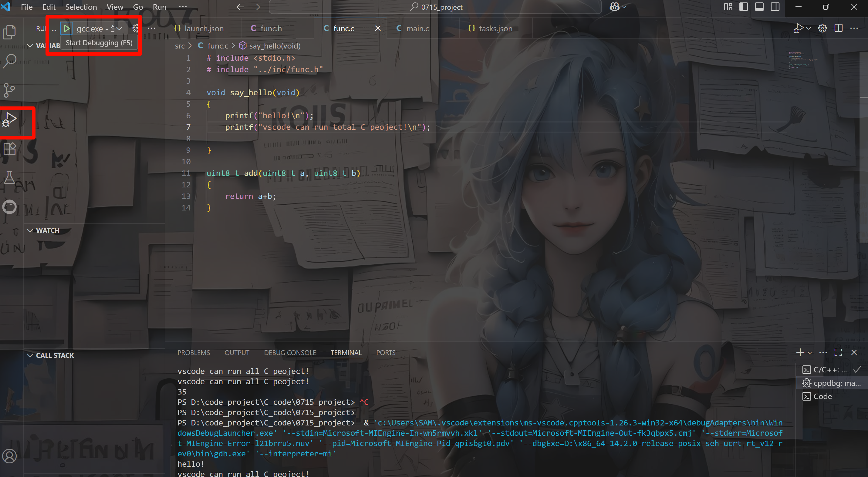Open the Run menu
Image resolution: width=868 pixels, height=477 pixels.
[159, 7]
